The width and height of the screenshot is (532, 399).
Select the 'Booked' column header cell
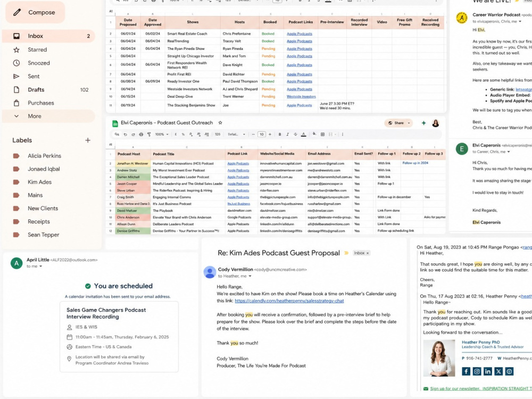[270, 22]
